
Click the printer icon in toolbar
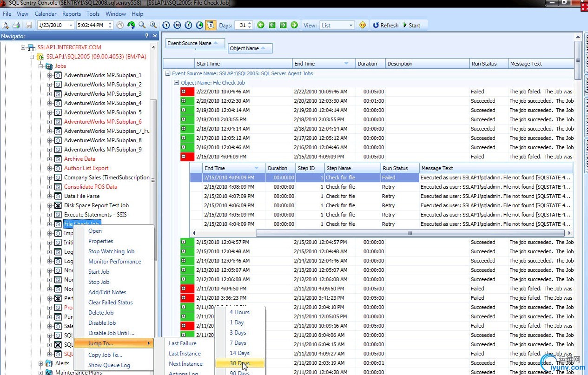(x=16, y=25)
